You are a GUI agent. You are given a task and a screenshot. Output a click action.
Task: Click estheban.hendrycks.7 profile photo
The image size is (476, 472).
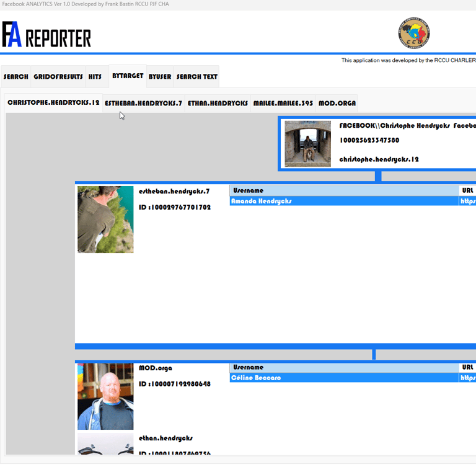[x=105, y=220]
